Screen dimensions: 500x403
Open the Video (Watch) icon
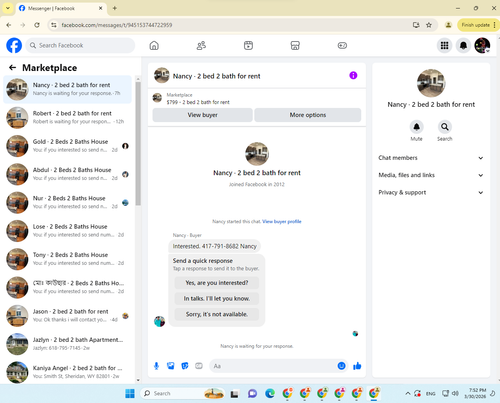(x=248, y=45)
